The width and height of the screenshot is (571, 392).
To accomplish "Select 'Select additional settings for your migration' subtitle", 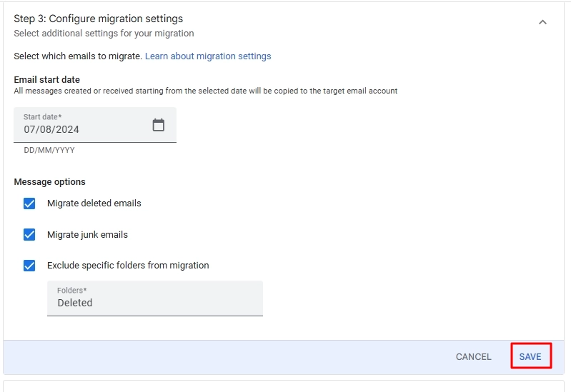I will (x=104, y=34).
